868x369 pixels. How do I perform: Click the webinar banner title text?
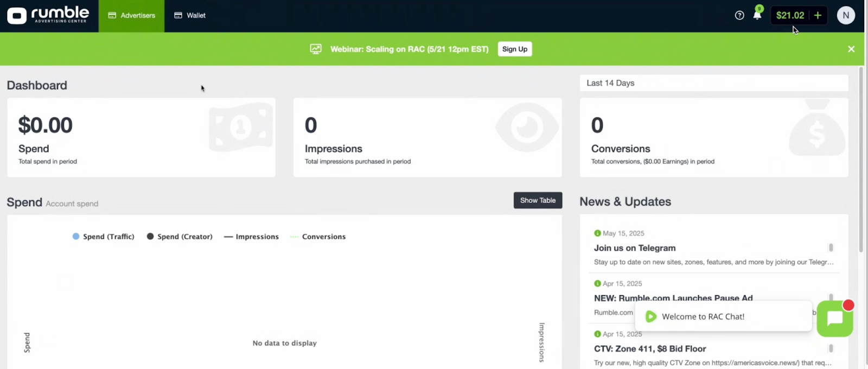(410, 49)
